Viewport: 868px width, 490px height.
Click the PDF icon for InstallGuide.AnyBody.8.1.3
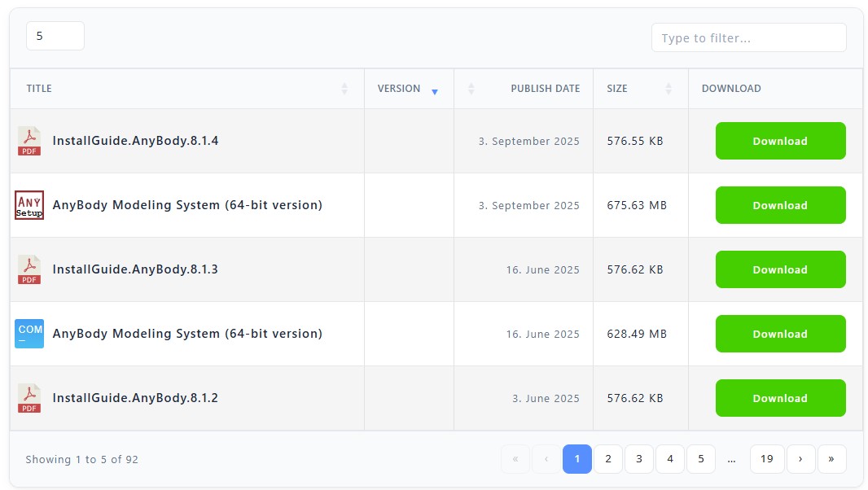(x=28, y=269)
